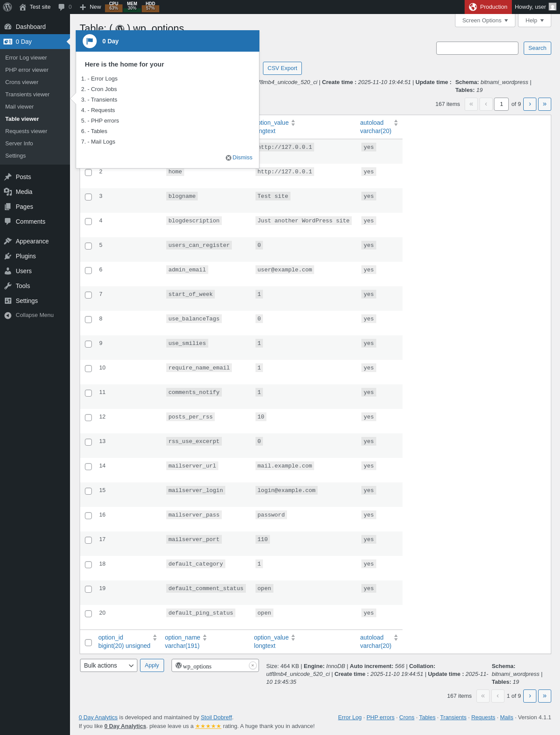This screenshot has width=560, height=735.
Task: Click the table search input field
Action: tap(477, 48)
